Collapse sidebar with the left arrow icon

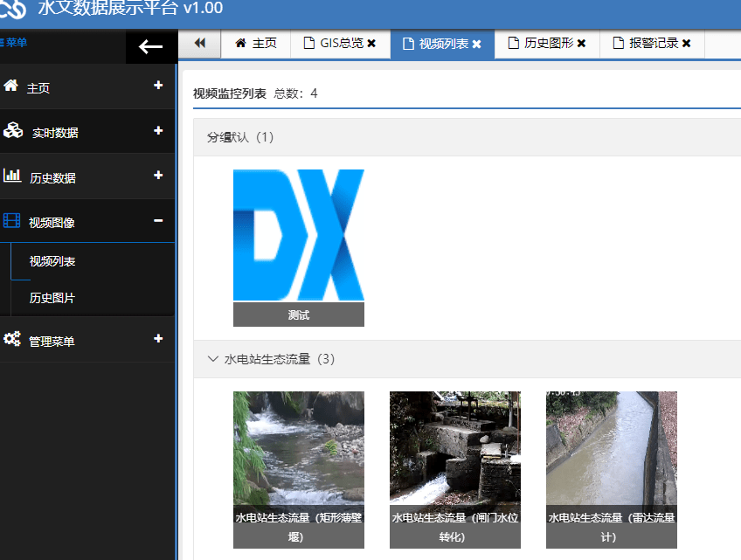pyautogui.click(x=151, y=46)
